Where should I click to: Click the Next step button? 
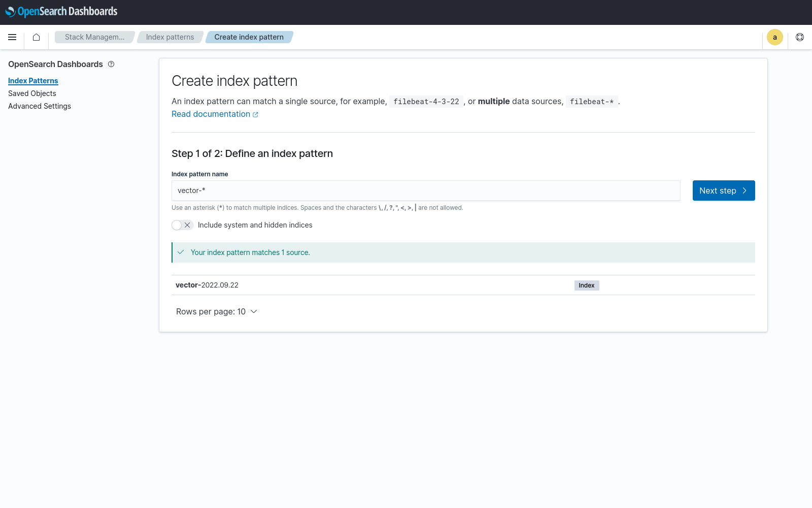click(723, 190)
